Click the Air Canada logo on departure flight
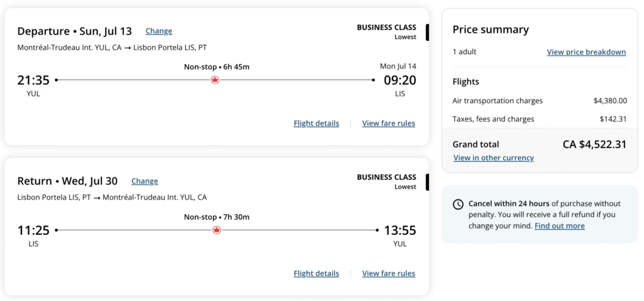This screenshot has width=644, height=301. click(x=215, y=80)
